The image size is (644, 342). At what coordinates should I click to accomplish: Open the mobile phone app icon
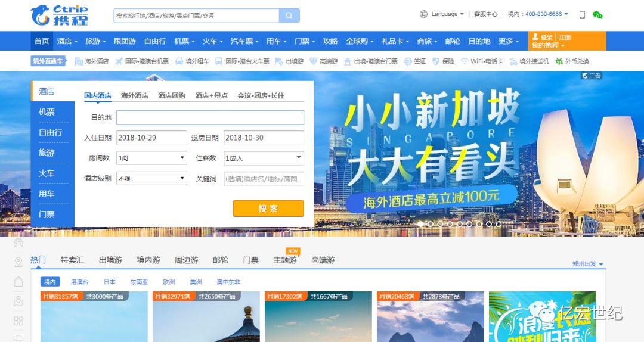tap(582, 15)
